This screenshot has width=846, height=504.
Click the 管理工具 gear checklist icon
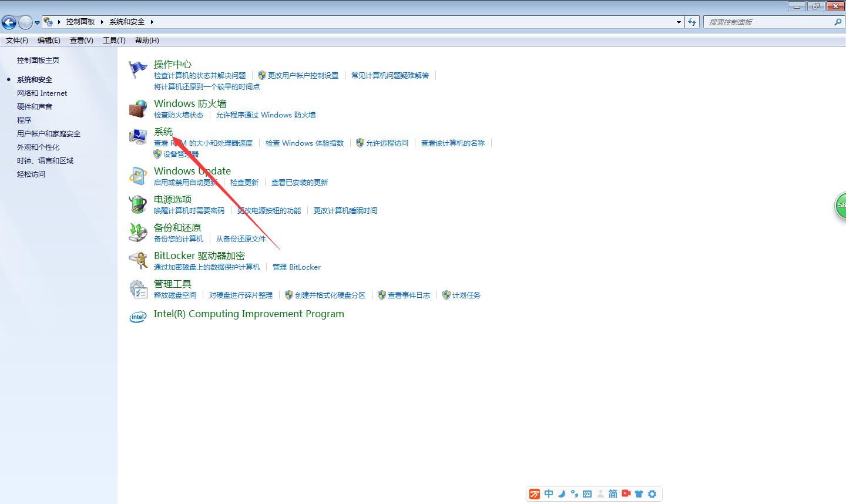138,289
